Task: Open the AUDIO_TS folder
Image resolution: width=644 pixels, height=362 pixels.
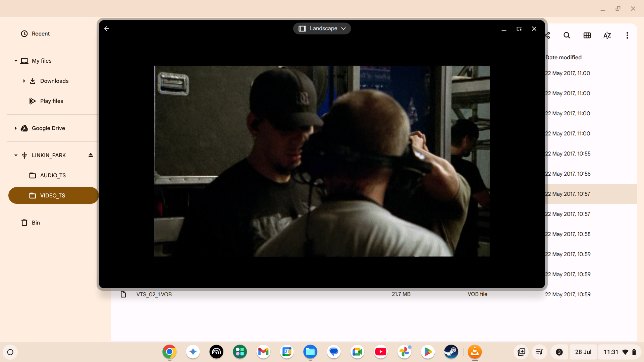Action: (x=53, y=175)
